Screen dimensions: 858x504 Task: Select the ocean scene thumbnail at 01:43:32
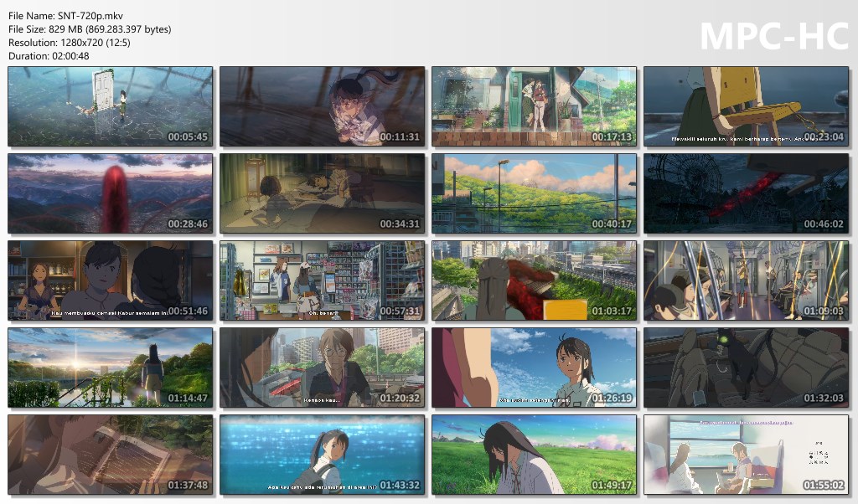(x=322, y=455)
